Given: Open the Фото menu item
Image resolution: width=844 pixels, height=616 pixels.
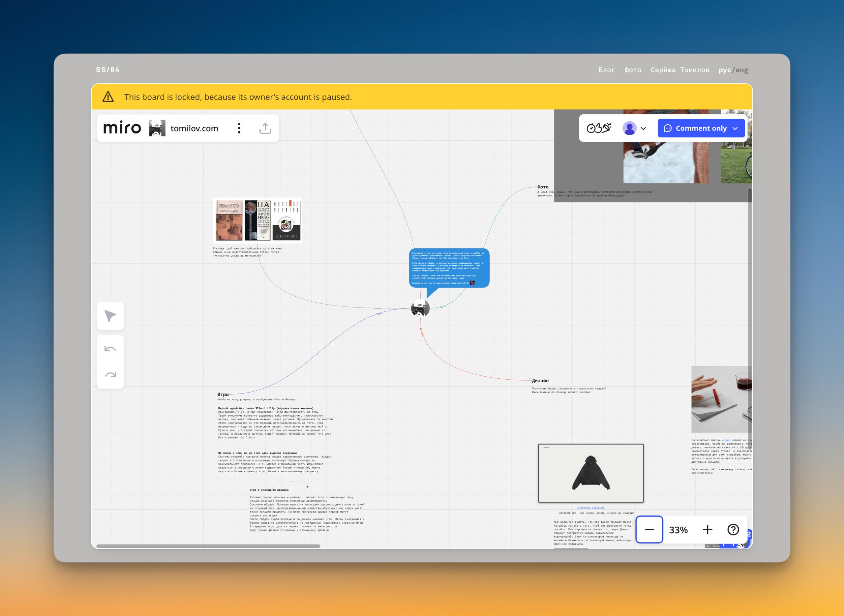Looking at the screenshot, I should click(x=633, y=70).
